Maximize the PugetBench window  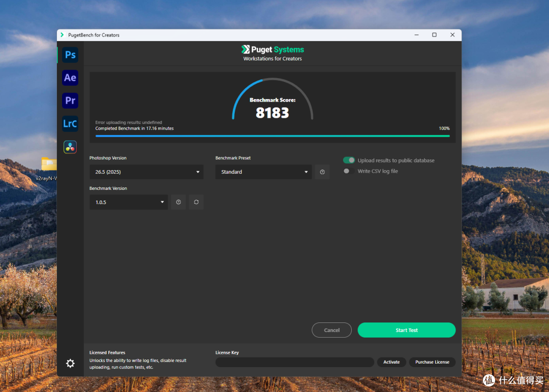click(434, 35)
